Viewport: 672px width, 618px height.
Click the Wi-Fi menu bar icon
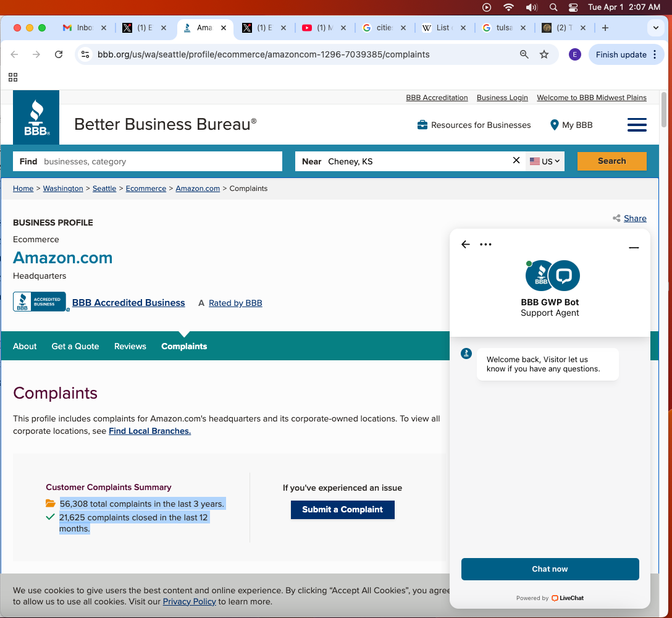[x=508, y=7]
